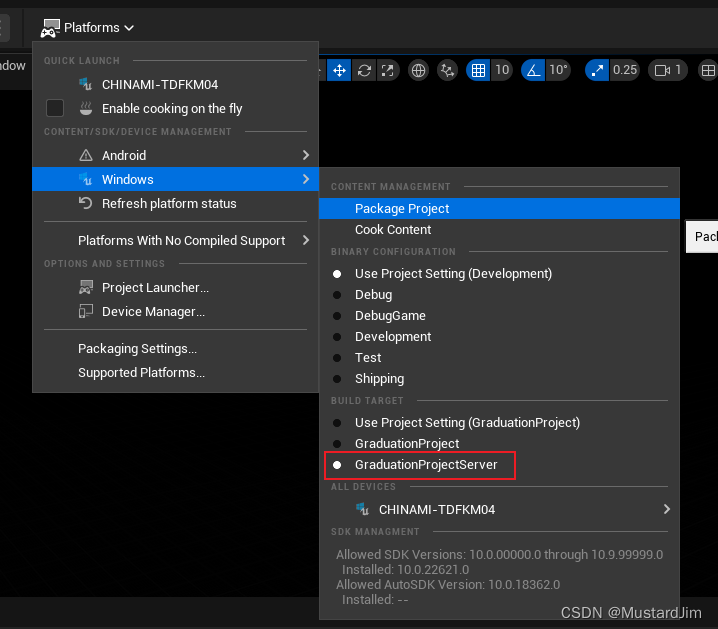Image resolution: width=718 pixels, height=629 pixels.
Task: Select the DebugGame binary configuration
Action: point(499,316)
